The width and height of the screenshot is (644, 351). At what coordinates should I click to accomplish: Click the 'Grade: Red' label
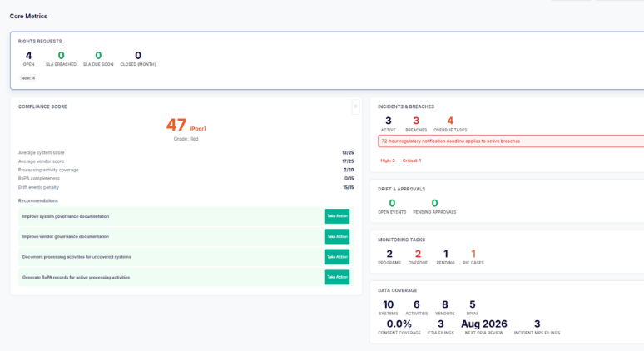[186, 139]
